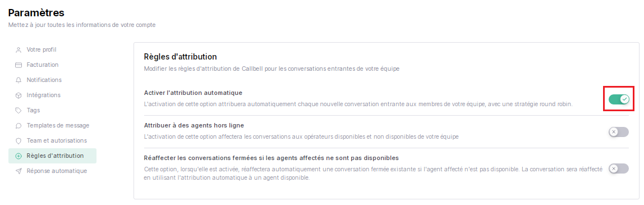Click the cube icon for Intégrations
This screenshot has width=644, height=205.
coord(18,95)
